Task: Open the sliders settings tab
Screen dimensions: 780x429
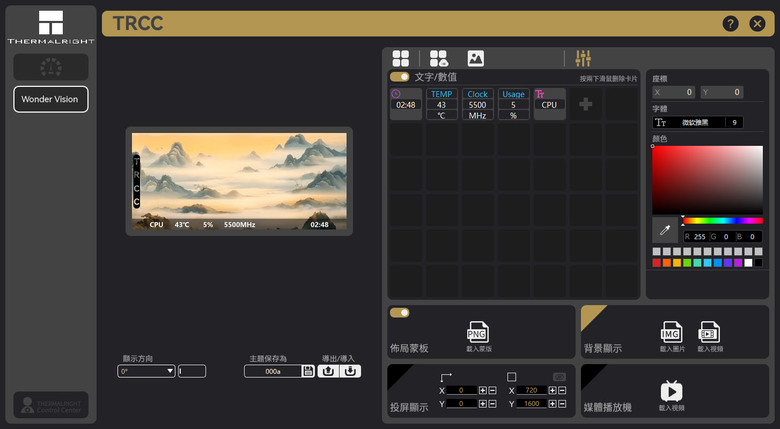Action: 583,58
